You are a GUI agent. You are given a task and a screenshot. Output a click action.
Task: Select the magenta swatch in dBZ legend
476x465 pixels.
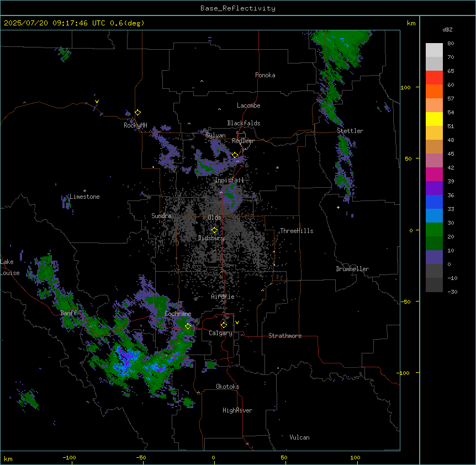[434, 174]
